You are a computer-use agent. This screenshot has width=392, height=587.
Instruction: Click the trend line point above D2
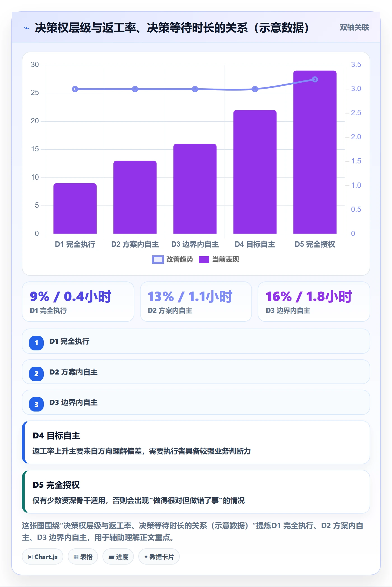click(135, 89)
